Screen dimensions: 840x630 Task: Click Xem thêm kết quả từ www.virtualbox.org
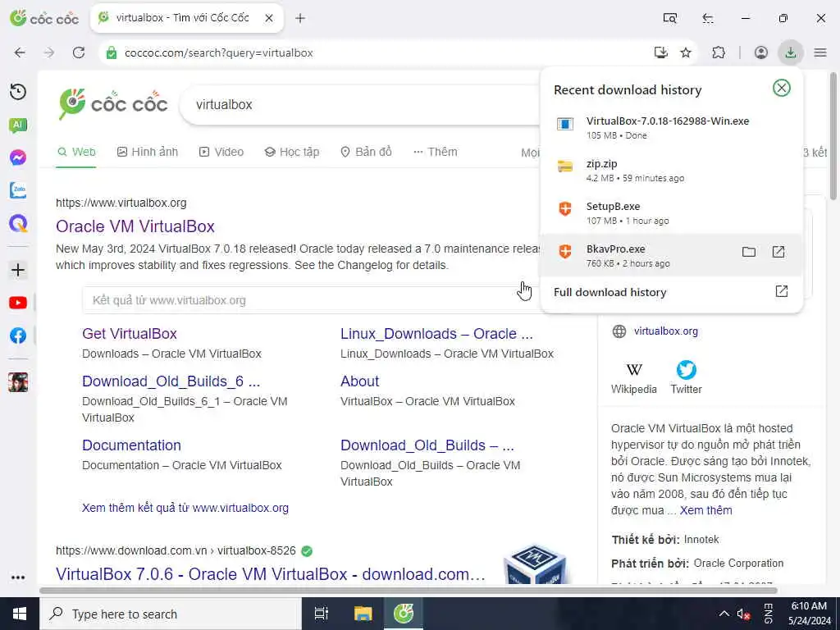click(x=185, y=508)
